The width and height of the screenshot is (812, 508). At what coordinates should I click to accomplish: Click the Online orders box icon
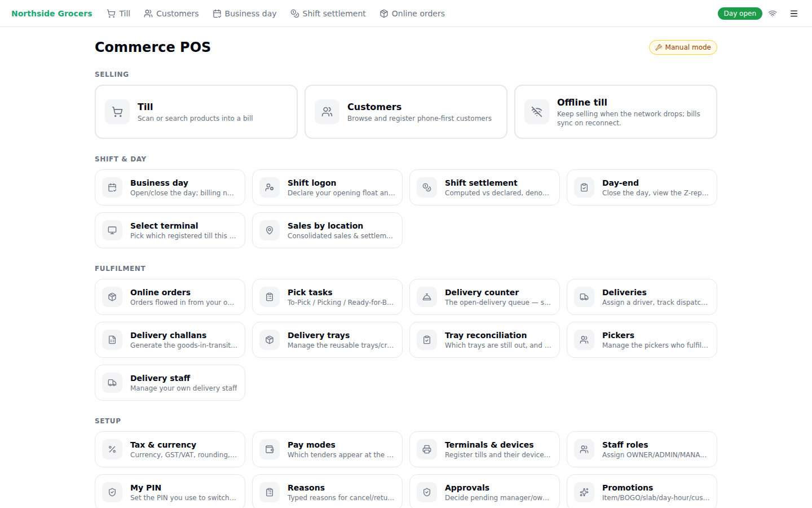point(112,297)
